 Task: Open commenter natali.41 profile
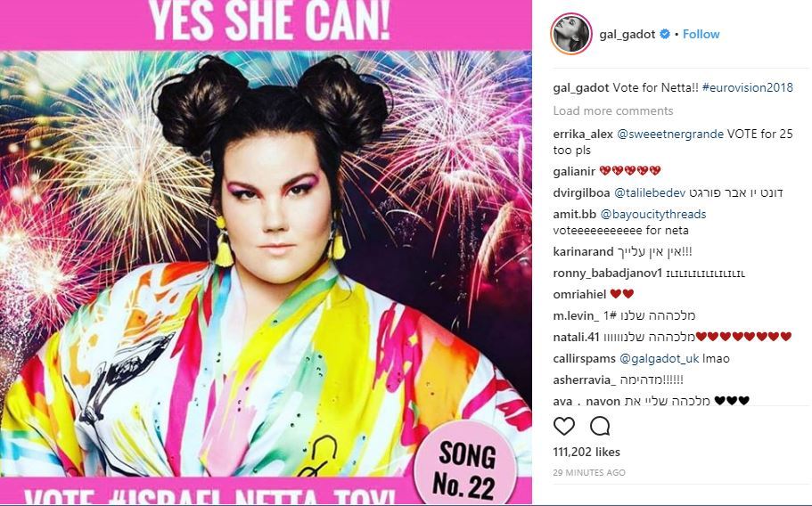(576, 338)
